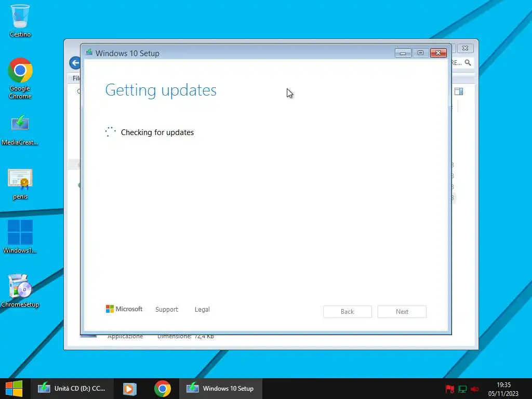Click the Explorer back navigation arrow
Viewport: 532px width, 399px height.
(x=75, y=63)
